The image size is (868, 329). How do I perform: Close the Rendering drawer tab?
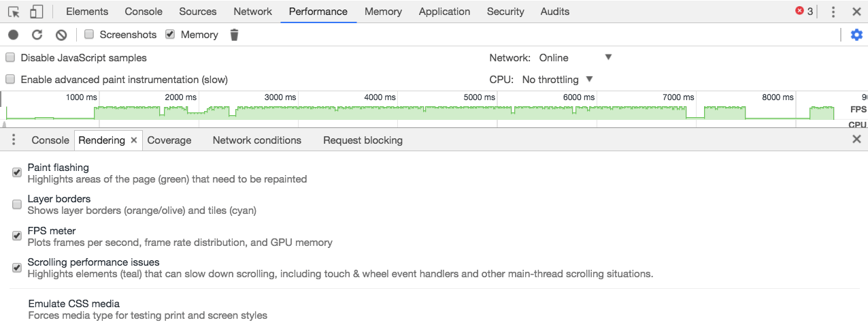coord(134,140)
